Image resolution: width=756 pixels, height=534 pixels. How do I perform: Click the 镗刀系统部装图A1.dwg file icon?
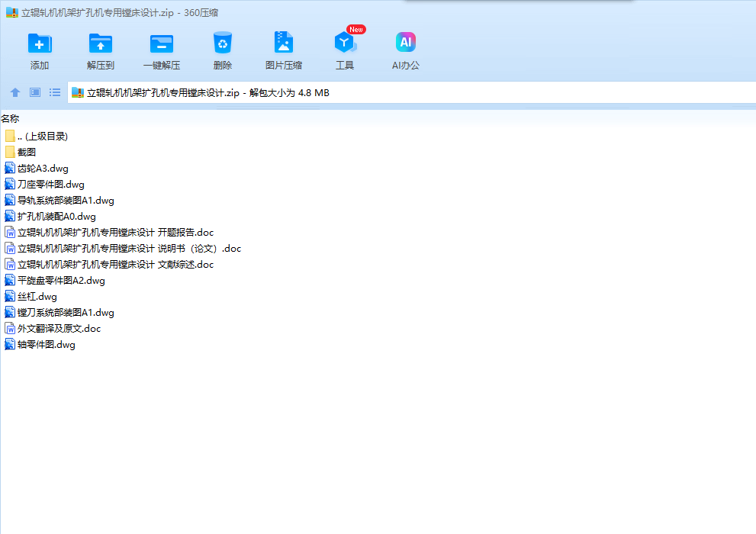coord(10,312)
